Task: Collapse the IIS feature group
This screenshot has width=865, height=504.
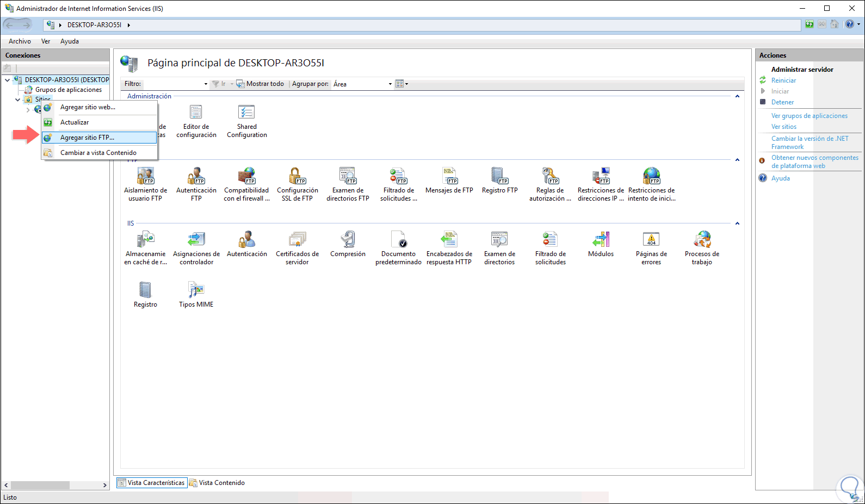Action: click(x=737, y=223)
